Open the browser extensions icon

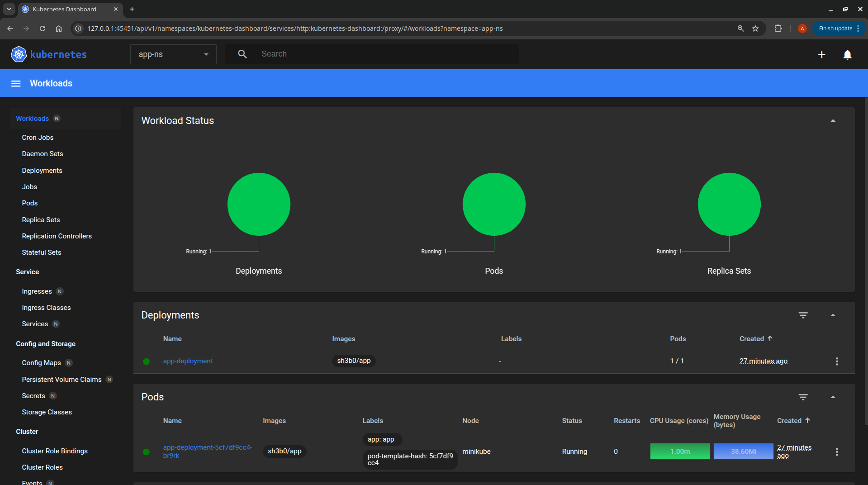(x=778, y=29)
